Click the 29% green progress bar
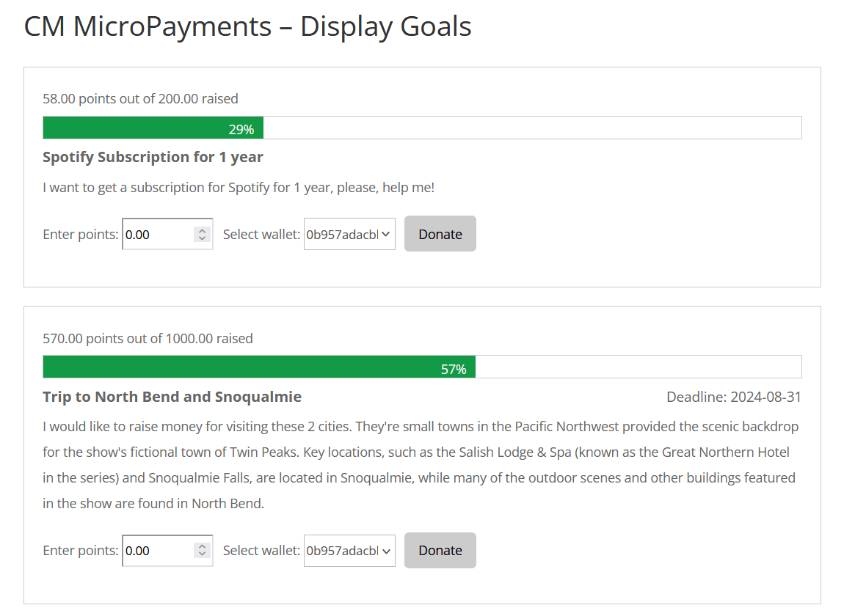The height and width of the screenshot is (616, 844). click(x=153, y=128)
